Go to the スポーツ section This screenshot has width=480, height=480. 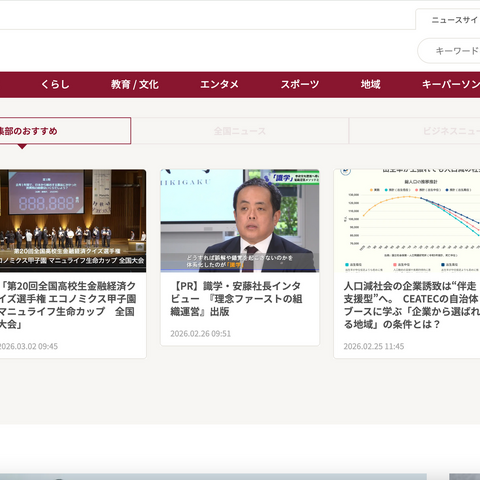click(300, 84)
